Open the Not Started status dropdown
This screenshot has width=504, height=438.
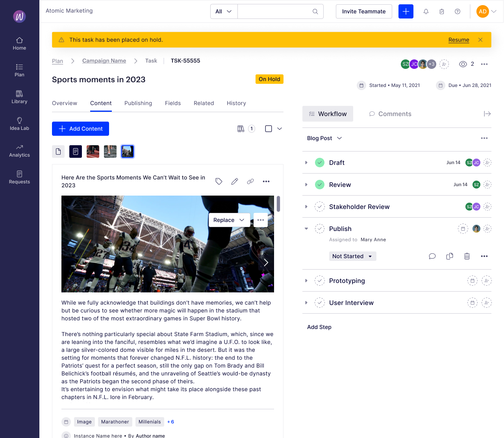(x=352, y=256)
